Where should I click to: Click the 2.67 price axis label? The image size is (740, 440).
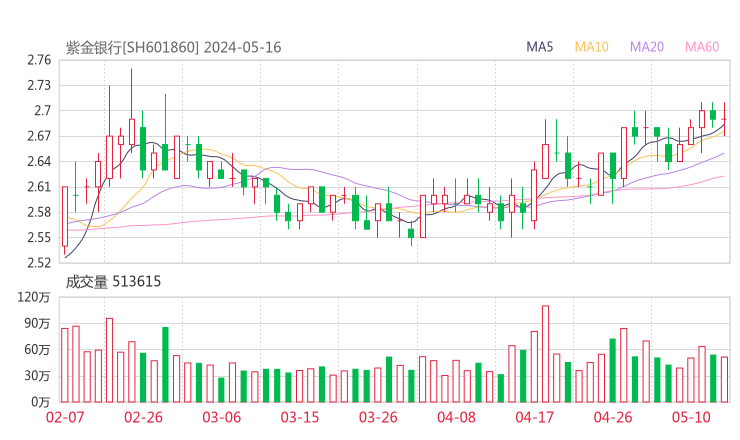39,136
